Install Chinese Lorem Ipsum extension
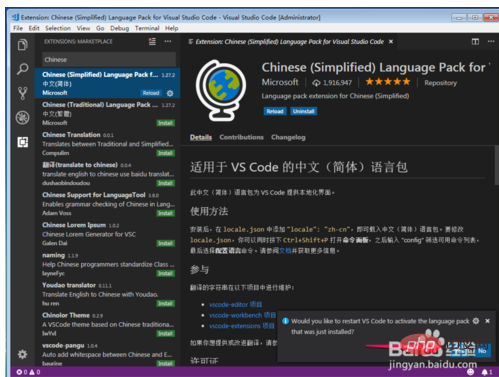Screen dimensions: 499x377 [165, 243]
